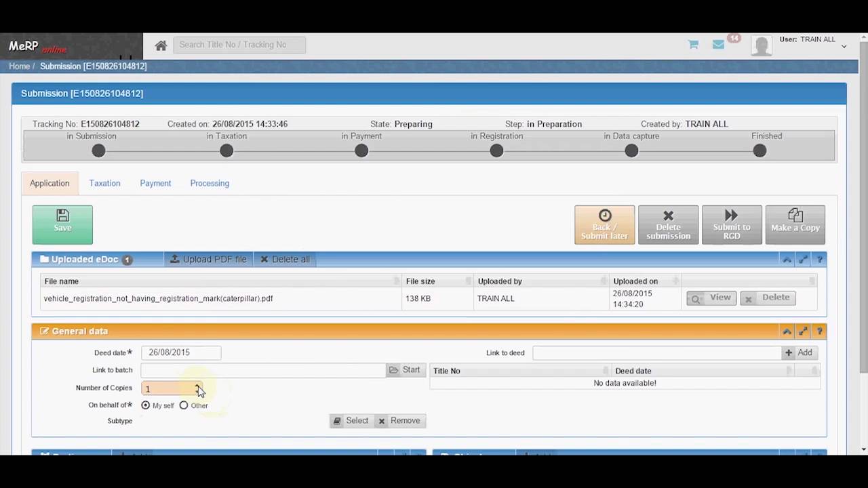Screen dimensions: 868x488
Task: Click the in Data capture progress step dot
Action: tap(631, 150)
